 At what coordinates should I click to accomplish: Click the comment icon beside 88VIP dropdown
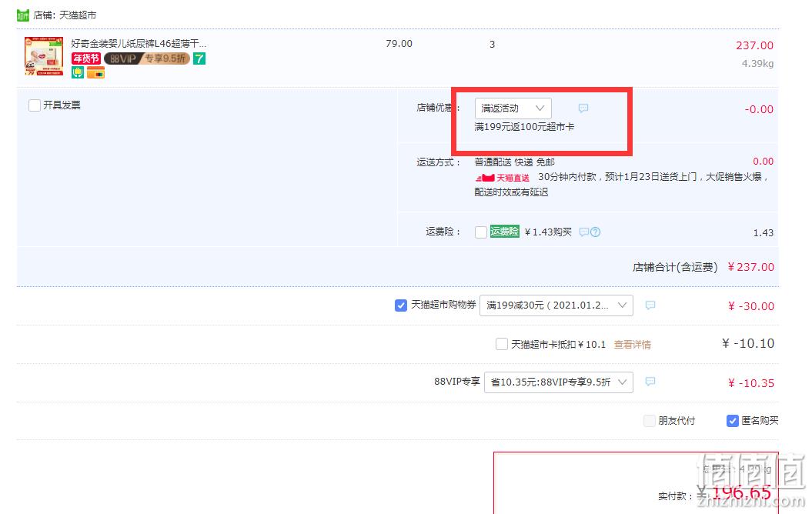pos(650,382)
